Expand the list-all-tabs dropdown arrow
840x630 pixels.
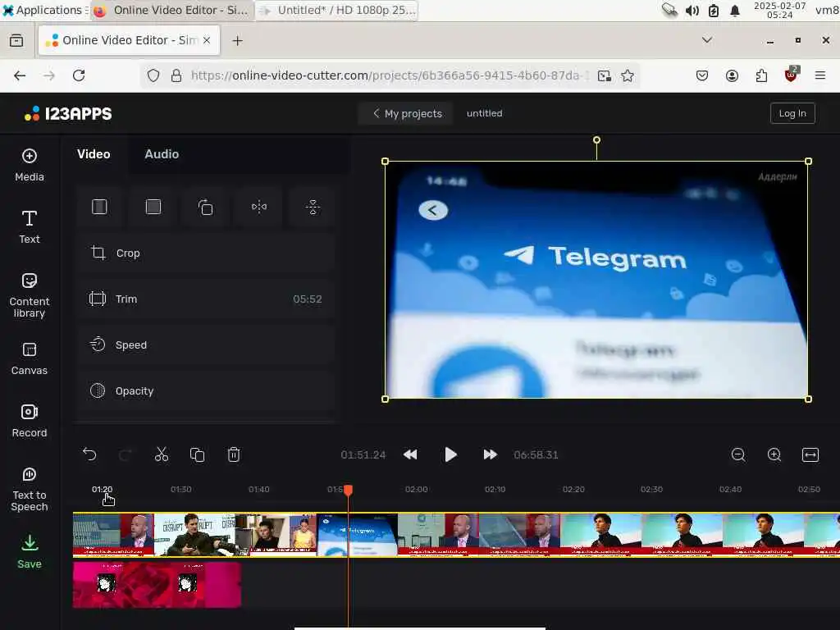[x=707, y=40]
